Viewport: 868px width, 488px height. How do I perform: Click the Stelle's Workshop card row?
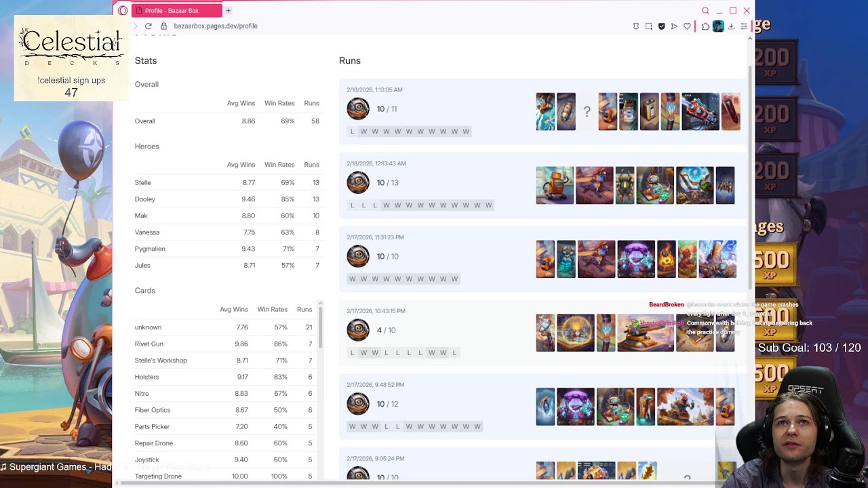coord(224,360)
